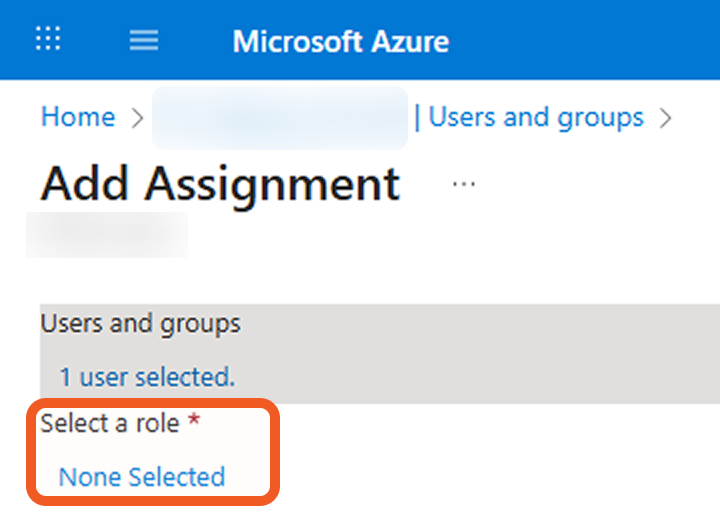Navigate to the Home breadcrumb

77,117
